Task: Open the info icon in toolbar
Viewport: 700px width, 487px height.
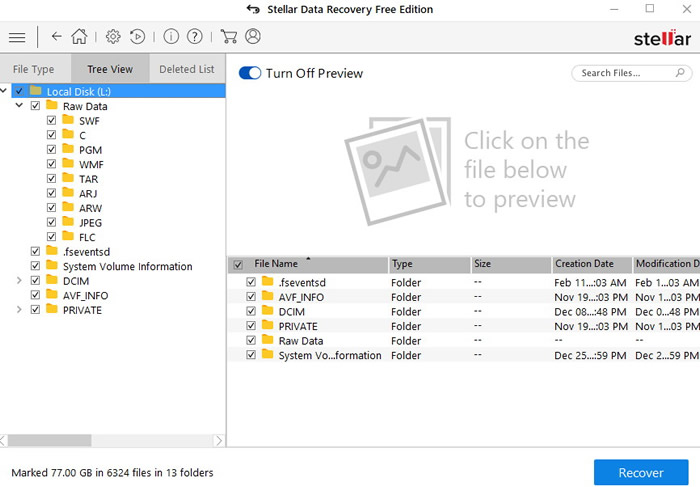Action: pyautogui.click(x=171, y=37)
